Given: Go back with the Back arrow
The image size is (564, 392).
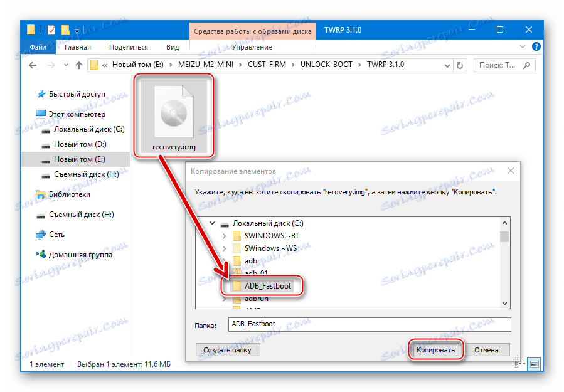Looking at the screenshot, I should 33,65.
